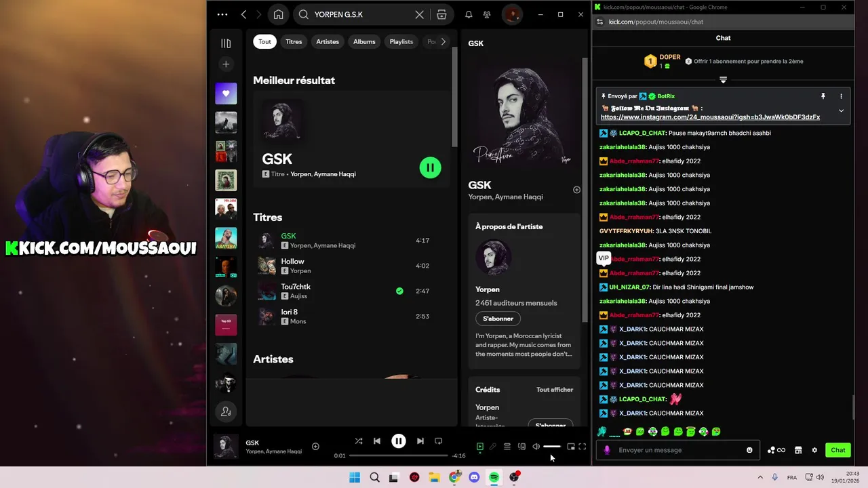Toggle repeat mode
The image size is (868, 488).
(439, 441)
